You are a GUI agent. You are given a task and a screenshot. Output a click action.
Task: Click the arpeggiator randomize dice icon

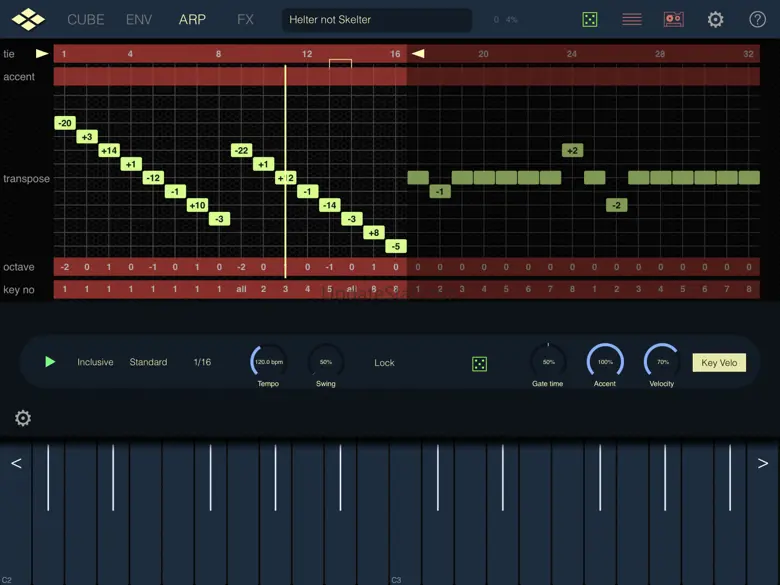pyautogui.click(x=480, y=364)
